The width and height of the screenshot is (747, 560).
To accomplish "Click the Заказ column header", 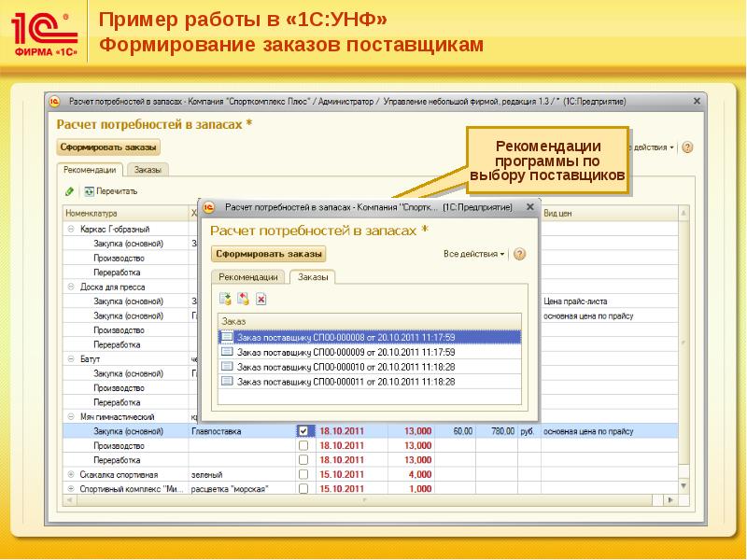I will point(370,321).
